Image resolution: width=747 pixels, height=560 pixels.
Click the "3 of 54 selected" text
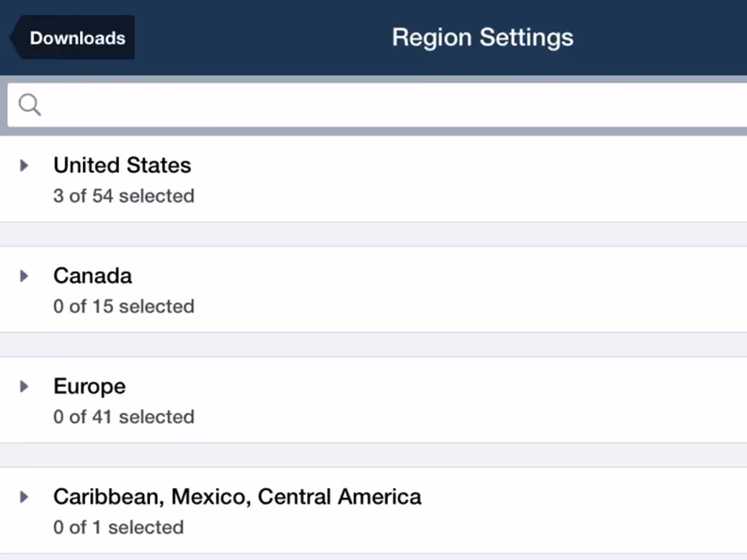[x=124, y=196]
